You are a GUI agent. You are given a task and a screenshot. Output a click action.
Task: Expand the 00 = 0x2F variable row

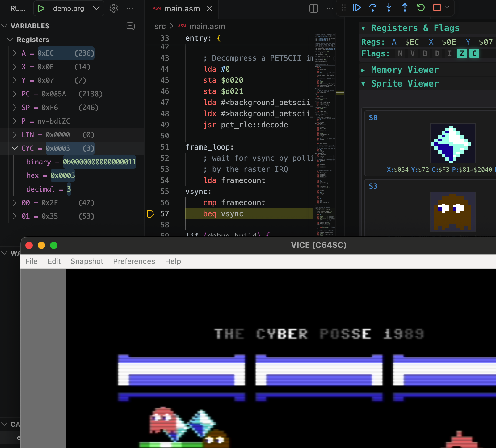[x=15, y=203]
